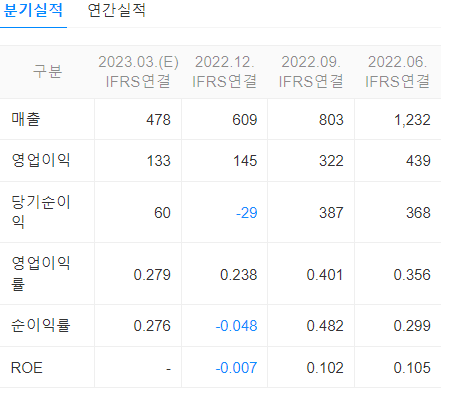Click the 매출 value 803
Screen dimensions: 462x398
click(331, 120)
